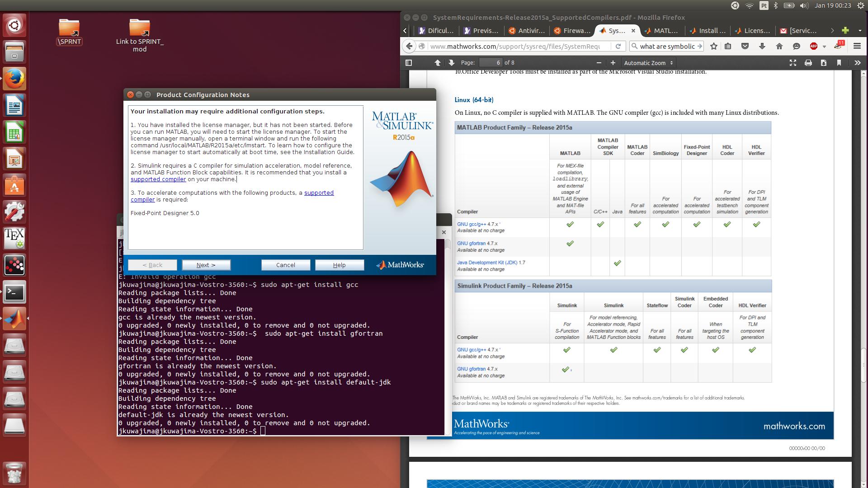Open LibreOffice Impress from launcher

pos(14,159)
